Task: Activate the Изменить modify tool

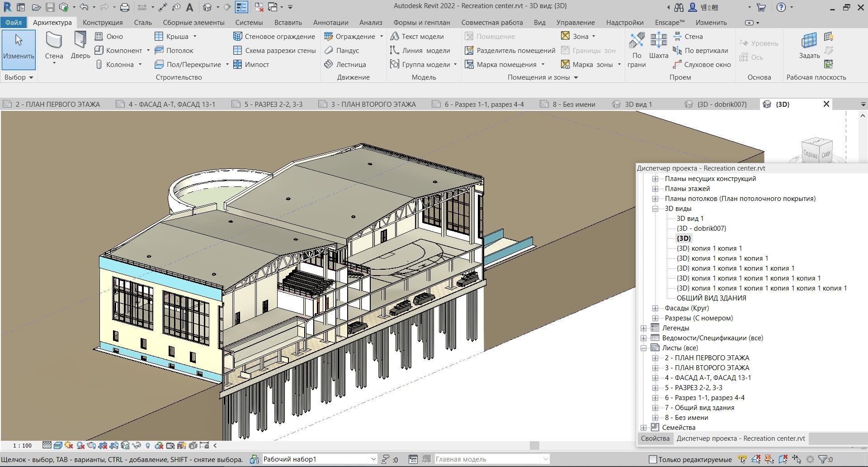Action: tap(19, 49)
